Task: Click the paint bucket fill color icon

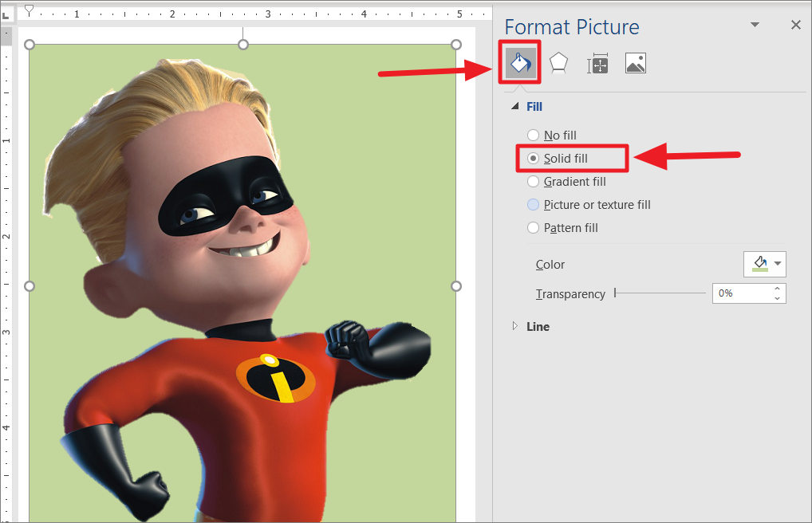Action: 759,264
